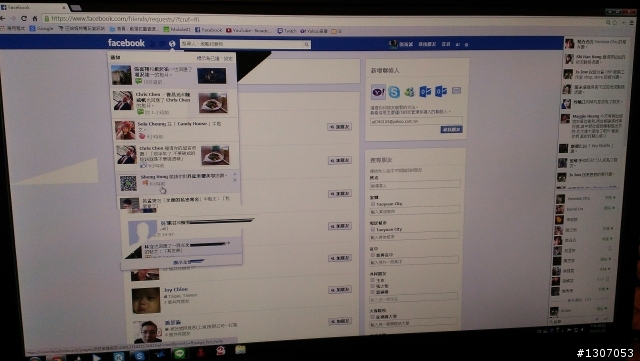
Task: Click Find Friends link in header
Action: pyautogui.click(x=427, y=44)
